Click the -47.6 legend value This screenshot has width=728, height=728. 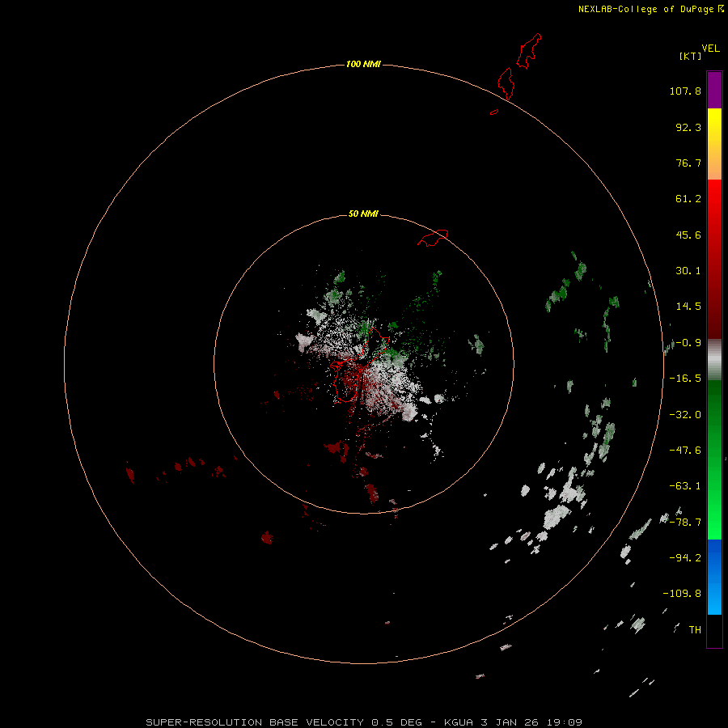point(685,451)
